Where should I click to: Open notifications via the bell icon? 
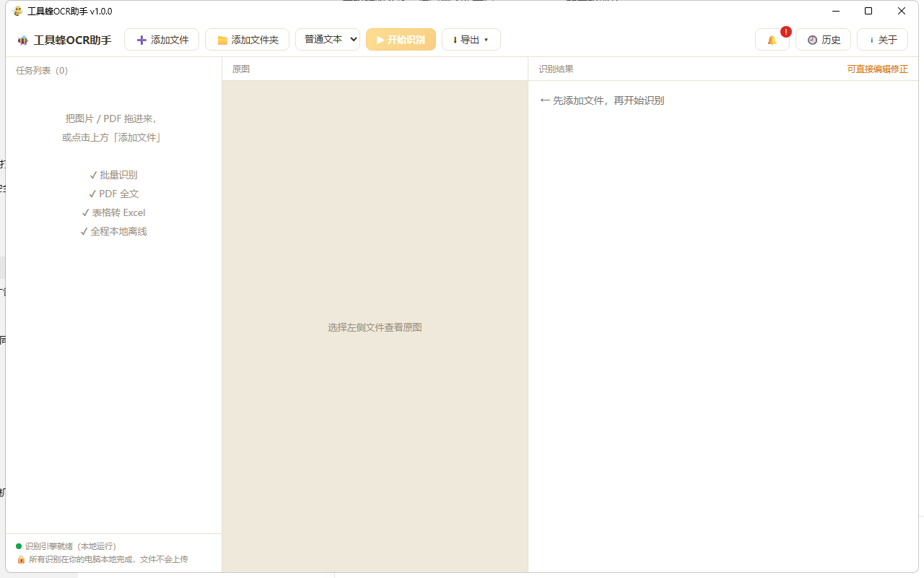pyautogui.click(x=772, y=40)
